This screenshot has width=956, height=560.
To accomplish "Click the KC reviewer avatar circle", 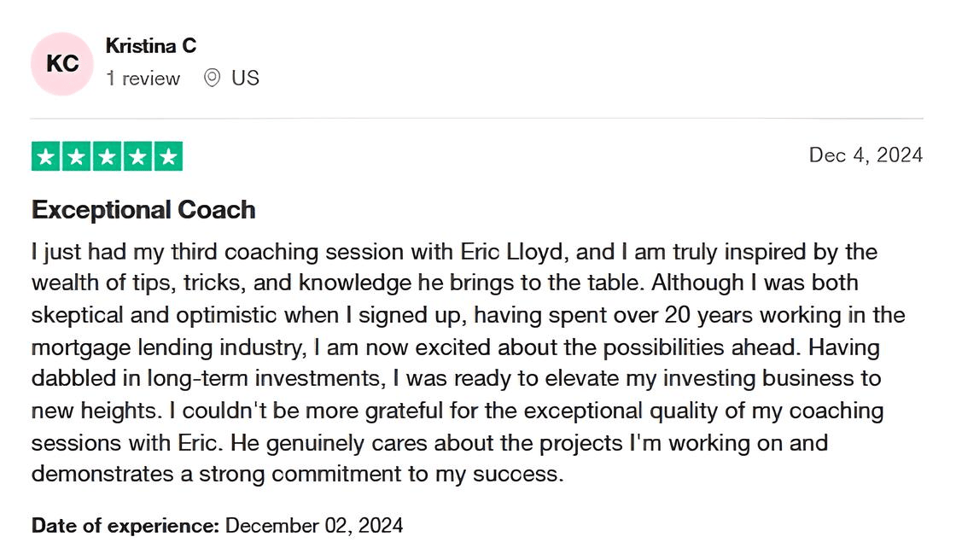I will click(x=61, y=64).
